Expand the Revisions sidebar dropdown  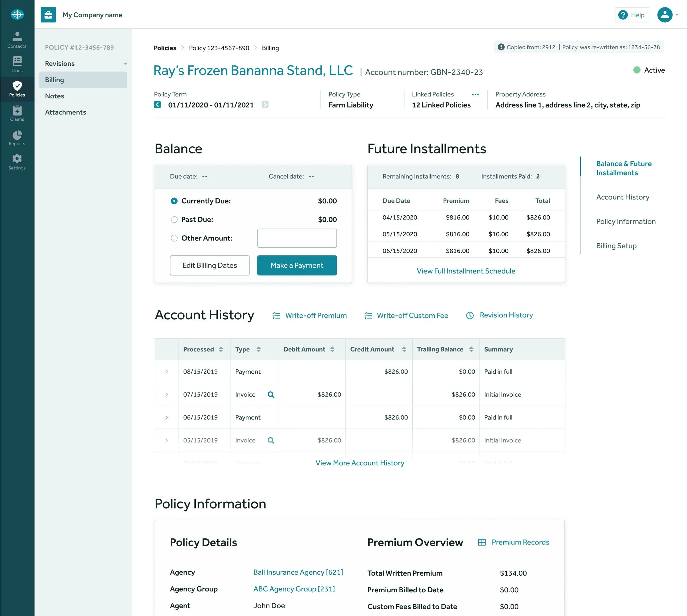tap(126, 64)
